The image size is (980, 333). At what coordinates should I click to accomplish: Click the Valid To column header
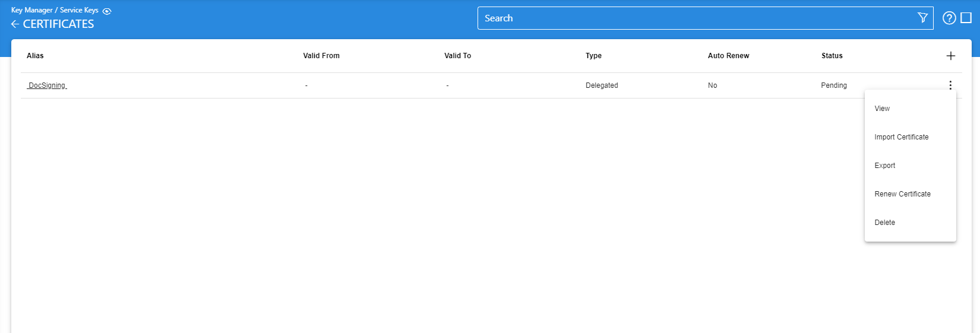[457, 56]
